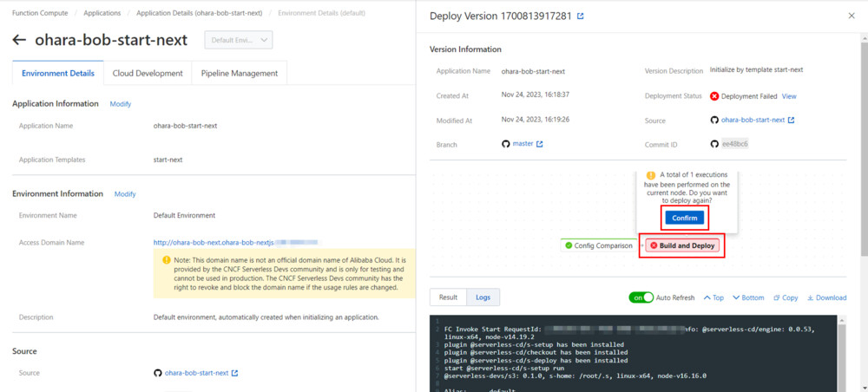
Task: Switch to the Cloud Development tab
Action: (x=148, y=73)
